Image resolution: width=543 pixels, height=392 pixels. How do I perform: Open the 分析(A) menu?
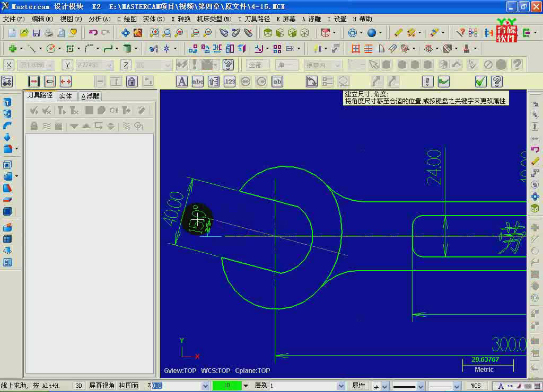[100, 19]
